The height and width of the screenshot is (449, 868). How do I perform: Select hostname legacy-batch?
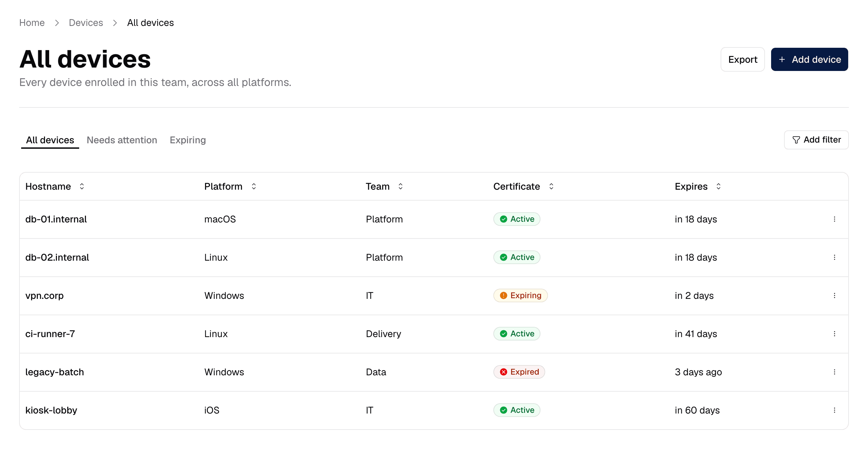(55, 372)
